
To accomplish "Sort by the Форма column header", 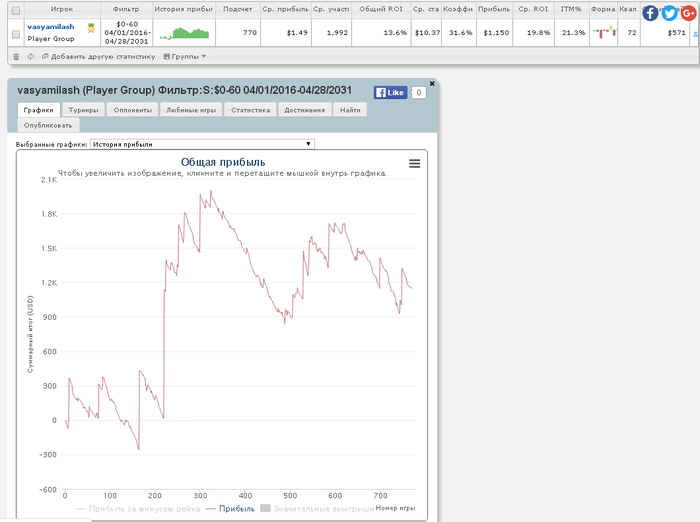I will (603, 9).
